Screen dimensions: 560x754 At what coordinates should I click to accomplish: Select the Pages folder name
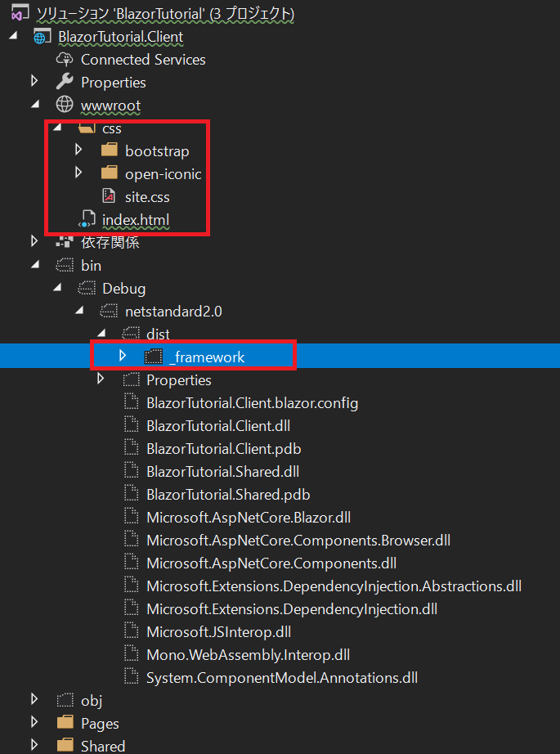coord(100,724)
